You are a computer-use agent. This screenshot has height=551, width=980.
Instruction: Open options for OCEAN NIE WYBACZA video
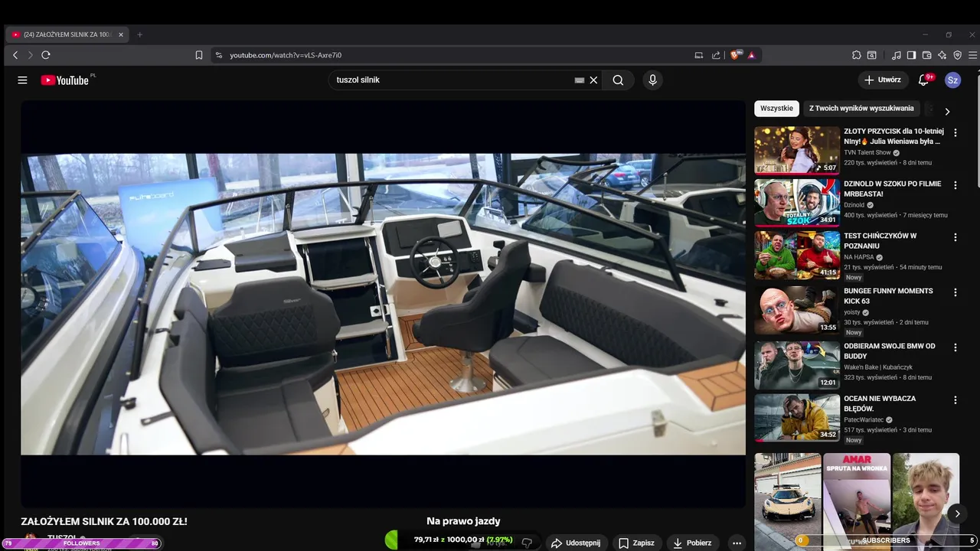point(955,399)
